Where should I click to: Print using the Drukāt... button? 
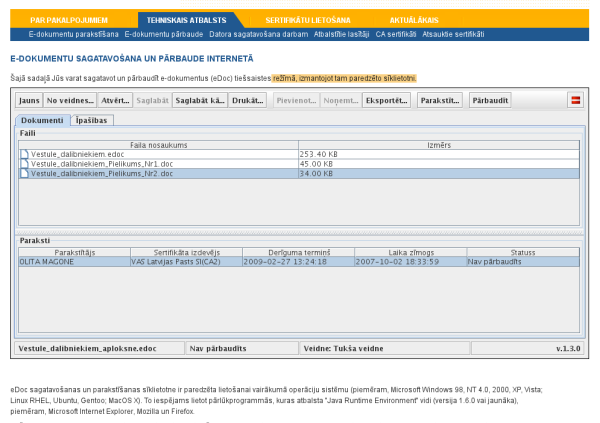click(x=248, y=100)
